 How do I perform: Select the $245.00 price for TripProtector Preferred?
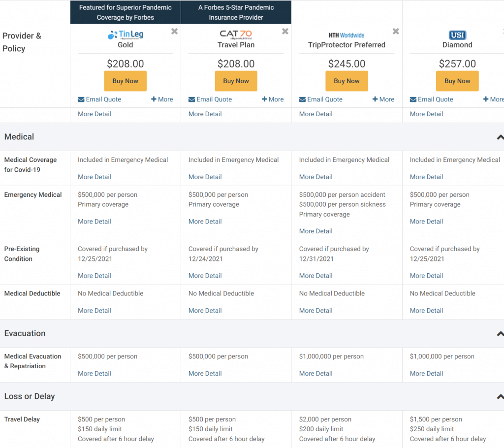tap(346, 64)
